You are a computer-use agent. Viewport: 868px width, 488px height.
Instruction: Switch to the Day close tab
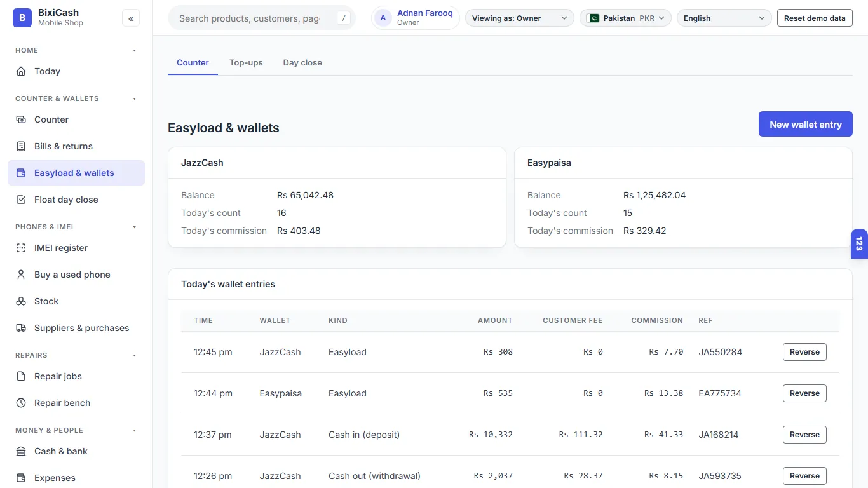click(x=302, y=63)
